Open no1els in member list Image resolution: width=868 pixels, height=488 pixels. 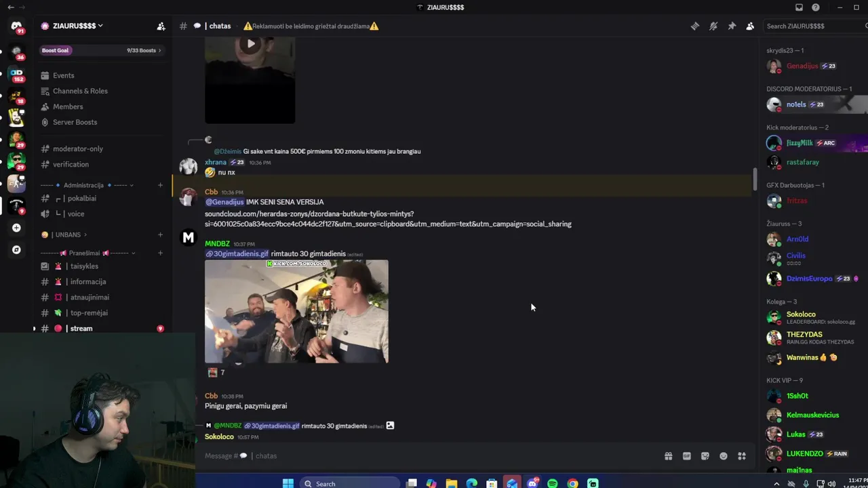point(796,104)
